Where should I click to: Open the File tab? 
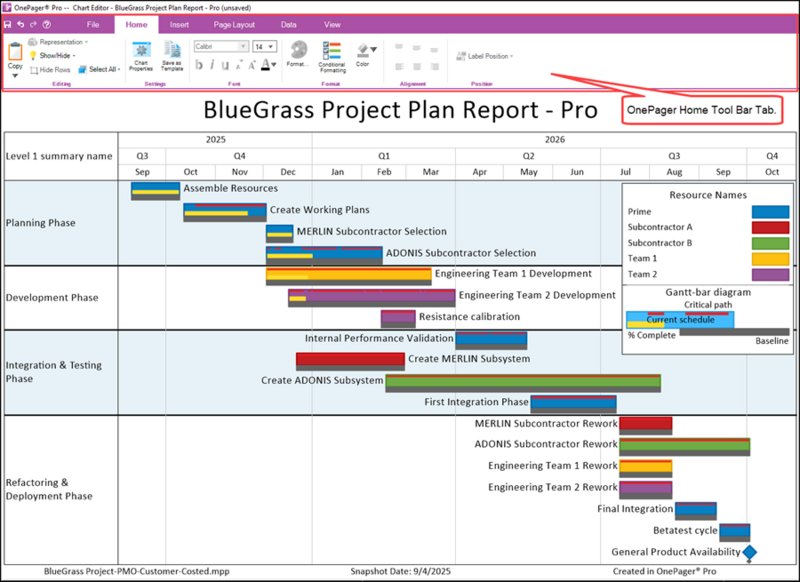pos(93,24)
